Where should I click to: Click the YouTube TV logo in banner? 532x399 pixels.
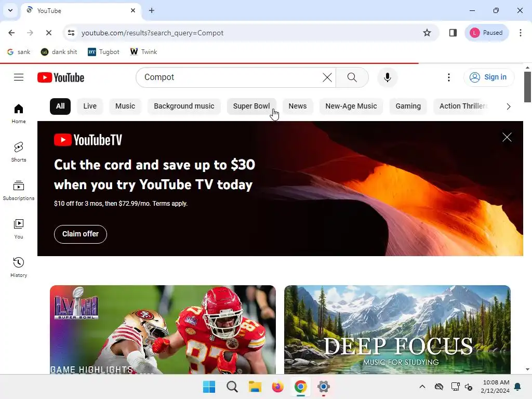[88, 140]
